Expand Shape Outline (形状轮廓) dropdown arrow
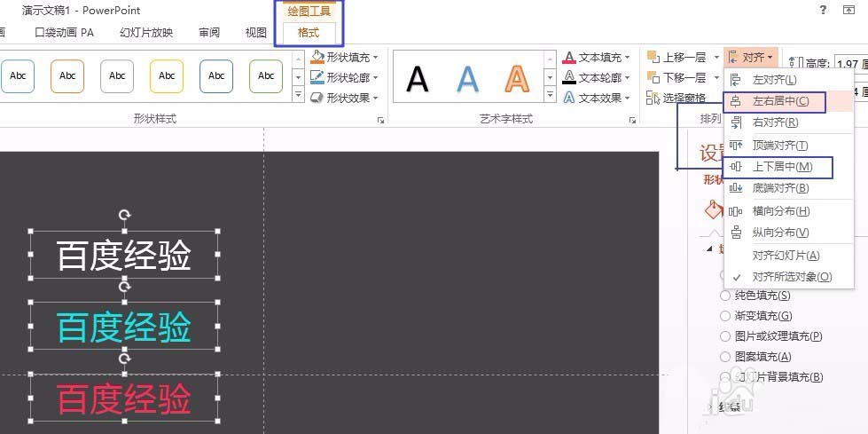This screenshot has height=434, width=868. [x=375, y=77]
